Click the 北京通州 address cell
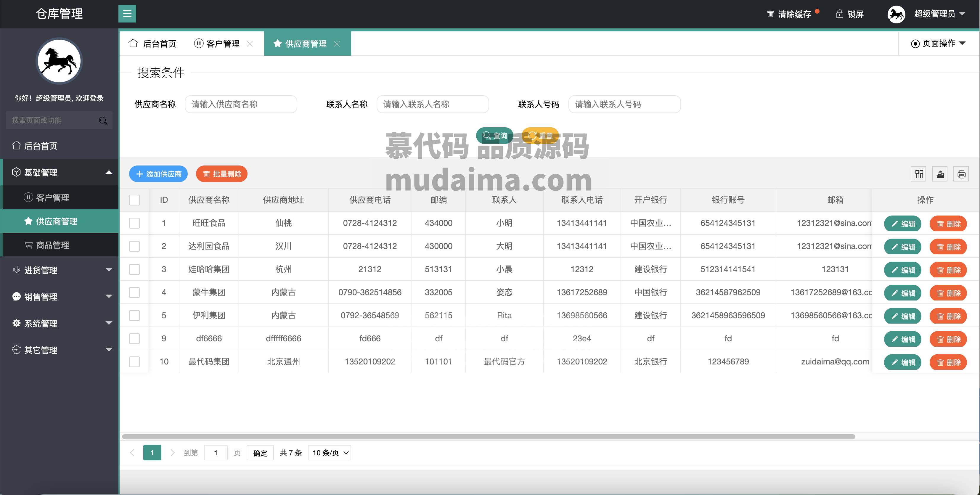Viewport: 980px width, 495px height. 283,361
